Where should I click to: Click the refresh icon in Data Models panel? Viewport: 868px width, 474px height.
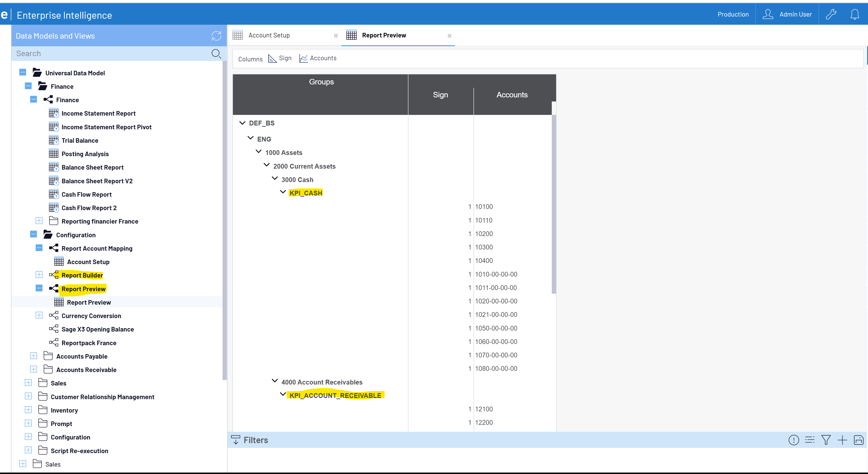tap(216, 36)
